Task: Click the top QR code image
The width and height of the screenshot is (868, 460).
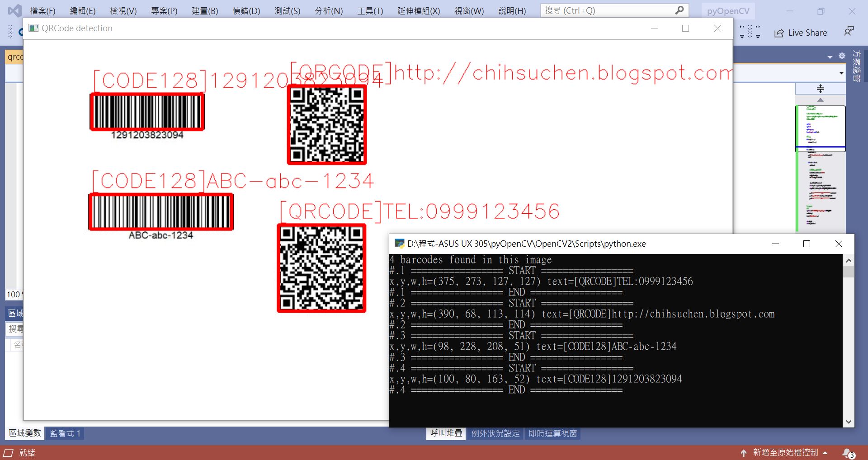Action: click(x=327, y=125)
